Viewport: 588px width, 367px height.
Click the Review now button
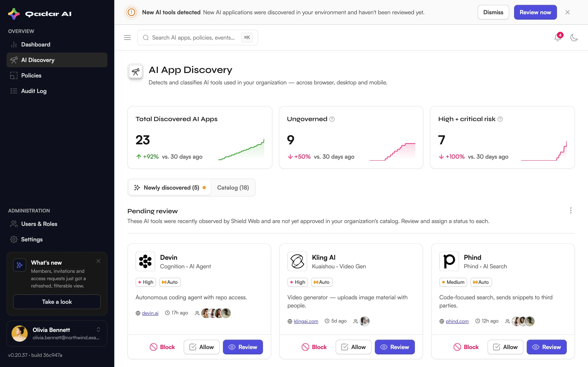(535, 12)
